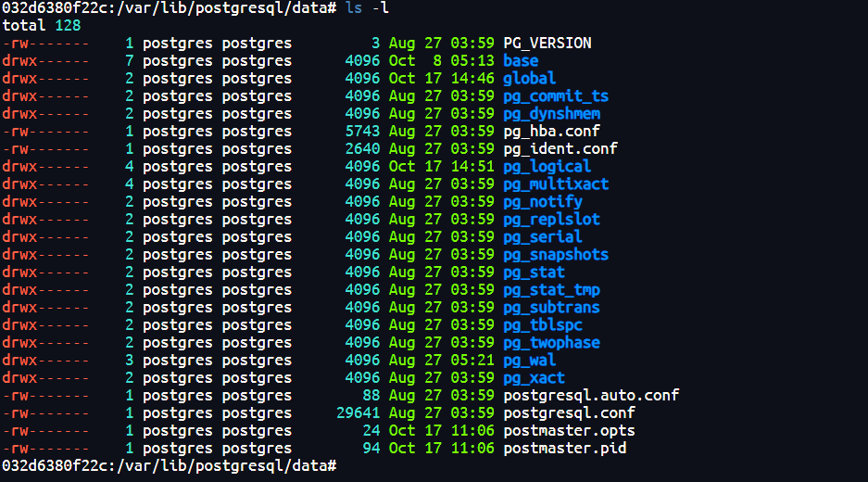Select pg_logical directory name
The image size is (868, 482).
(x=547, y=167)
